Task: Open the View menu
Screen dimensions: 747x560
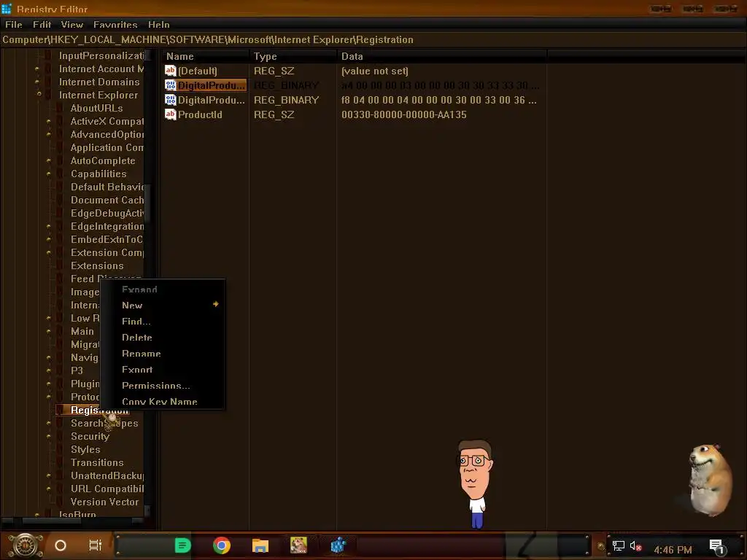Action: point(72,25)
